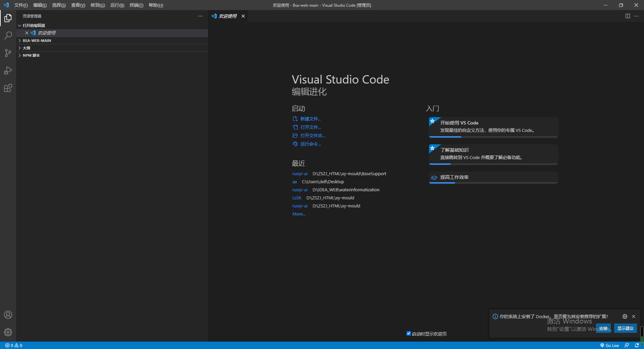Click the welcome page vertical scrollbar
The width and height of the screenshot is (644, 349).
pos(642,336)
